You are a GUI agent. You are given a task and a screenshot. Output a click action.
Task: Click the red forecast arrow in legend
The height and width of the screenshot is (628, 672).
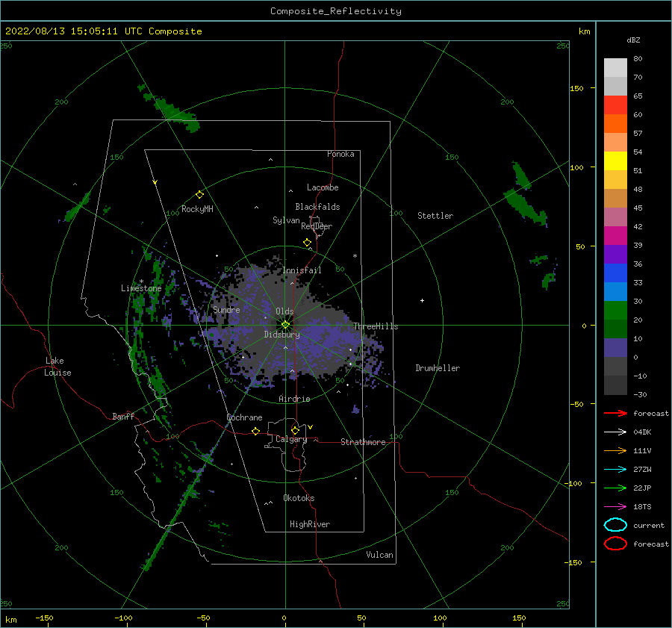click(615, 413)
